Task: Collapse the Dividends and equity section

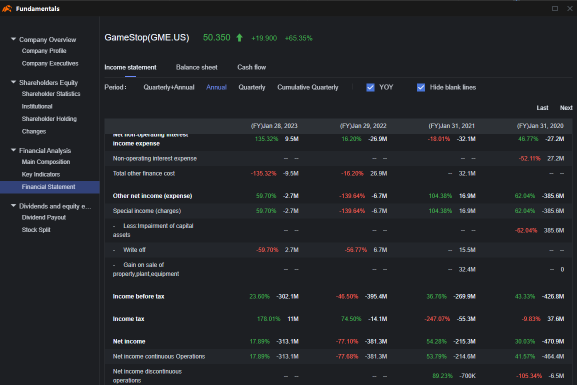Action: pyautogui.click(x=14, y=205)
